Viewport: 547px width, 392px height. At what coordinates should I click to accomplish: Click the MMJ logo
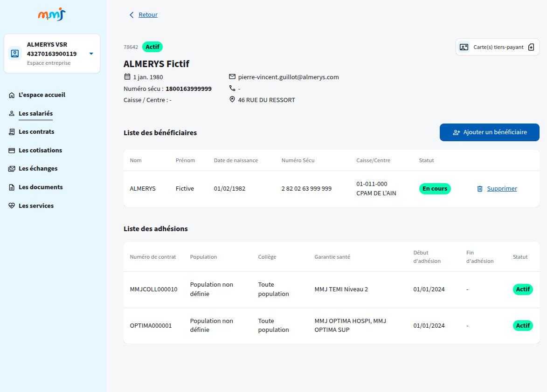click(x=52, y=14)
